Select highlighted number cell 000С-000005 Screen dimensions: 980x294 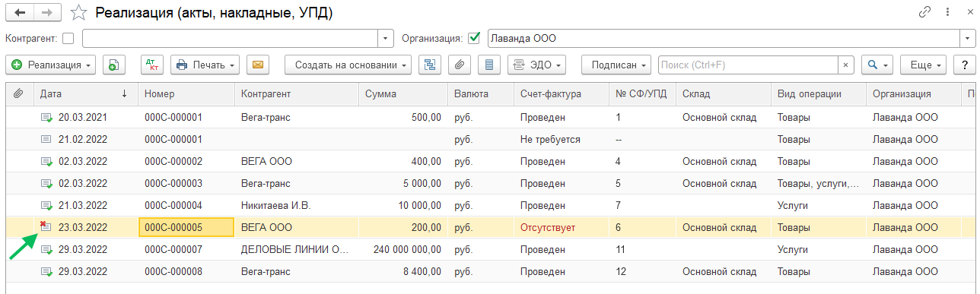tap(186, 227)
